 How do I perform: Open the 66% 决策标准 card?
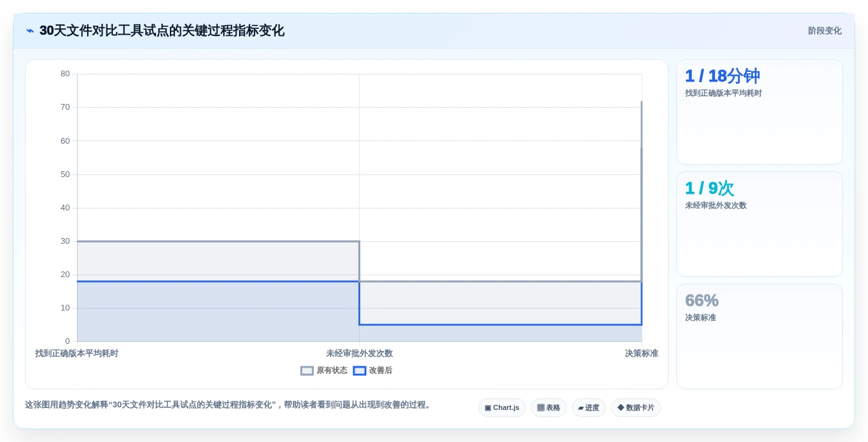760,336
